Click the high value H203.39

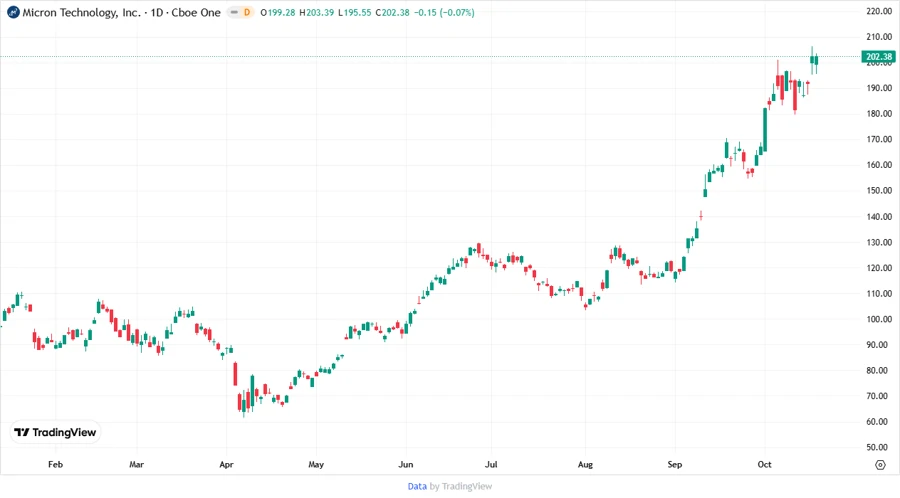(x=316, y=13)
